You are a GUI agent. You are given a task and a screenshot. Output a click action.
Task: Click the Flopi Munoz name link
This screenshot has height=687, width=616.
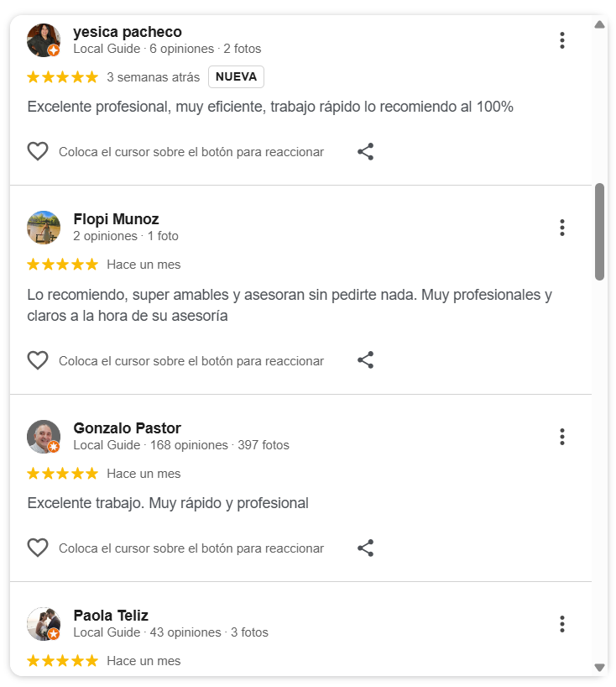[x=116, y=219]
